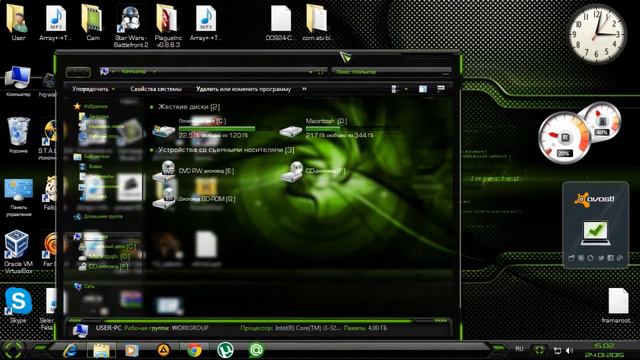Select Skype desktop shortcut
Image resolution: width=640 pixels, height=360 pixels.
[x=18, y=306]
